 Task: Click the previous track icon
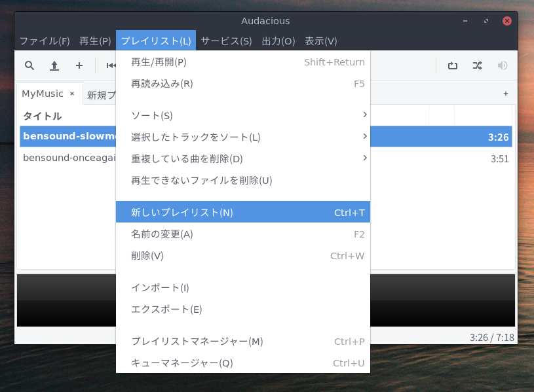click(x=111, y=65)
